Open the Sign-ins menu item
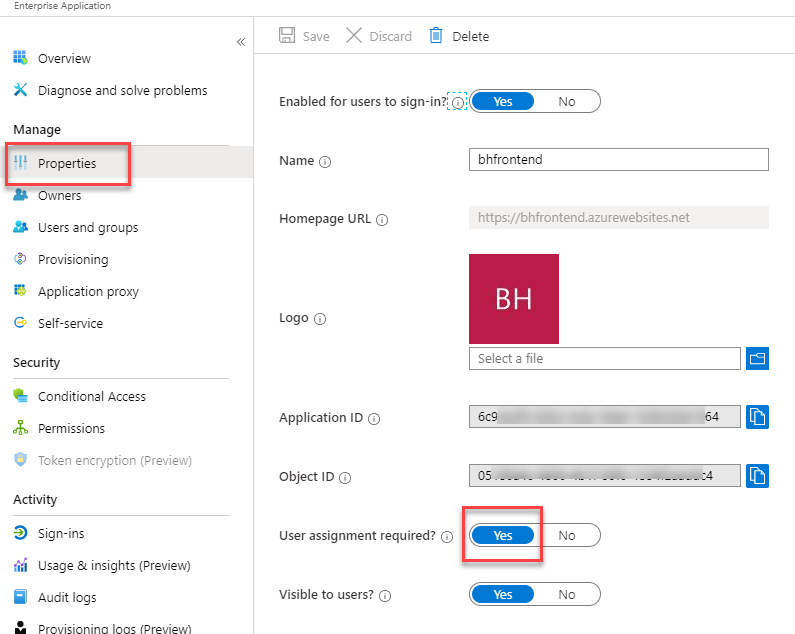Viewport: 795px width, 634px height. coord(61,533)
